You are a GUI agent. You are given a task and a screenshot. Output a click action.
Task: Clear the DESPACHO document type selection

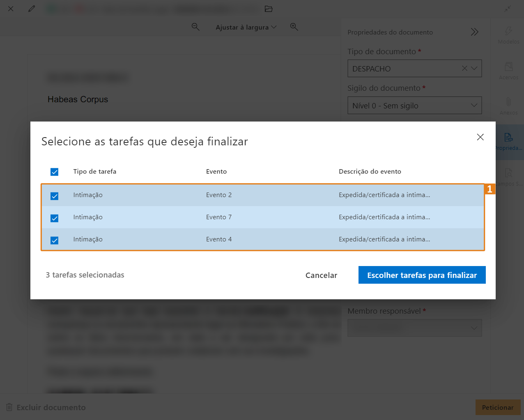coord(464,69)
